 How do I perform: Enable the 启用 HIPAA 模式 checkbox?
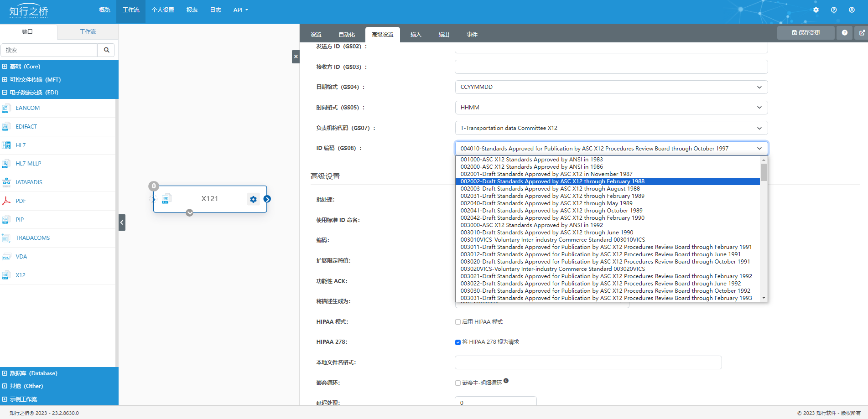click(x=457, y=321)
